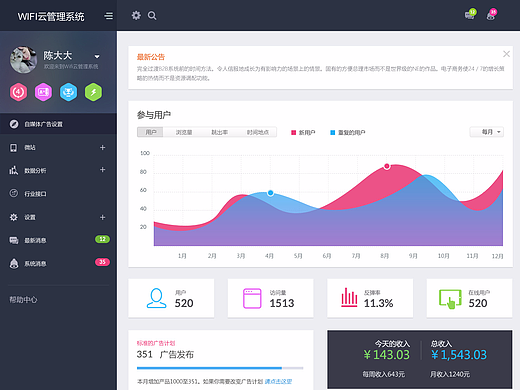Click total income ¥1,543.03
520x390 pixels.
pyautogui.click(x=459, y=355)
